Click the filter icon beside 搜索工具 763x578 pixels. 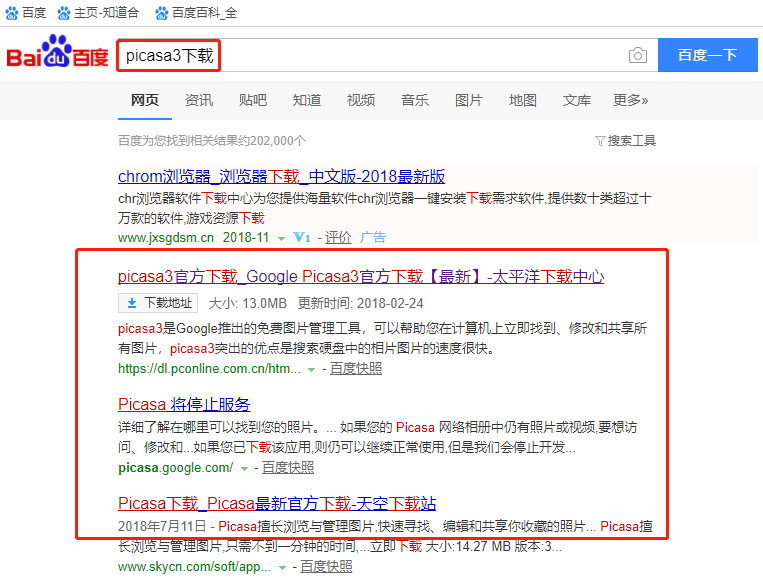click(600, 141)
